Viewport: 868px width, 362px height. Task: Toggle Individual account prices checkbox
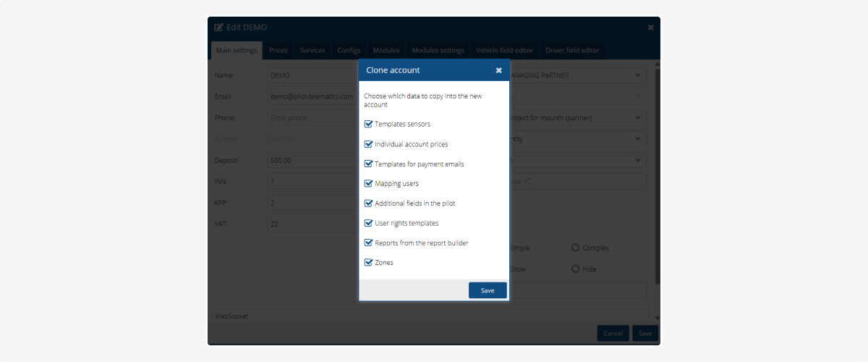click(368, 144)
